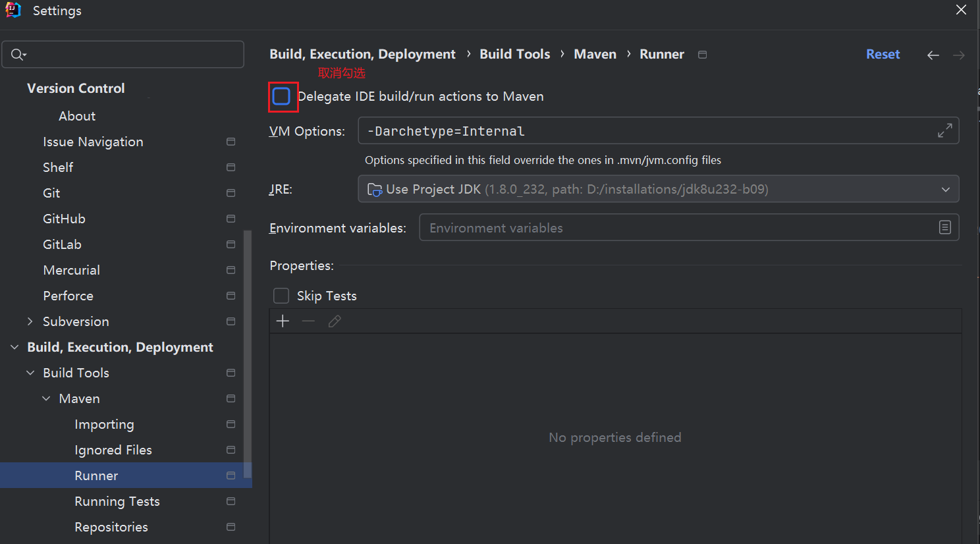Click project-level icon next to Repositories
The width and height of the screenshot is (980, 544).
click(231, 527)
